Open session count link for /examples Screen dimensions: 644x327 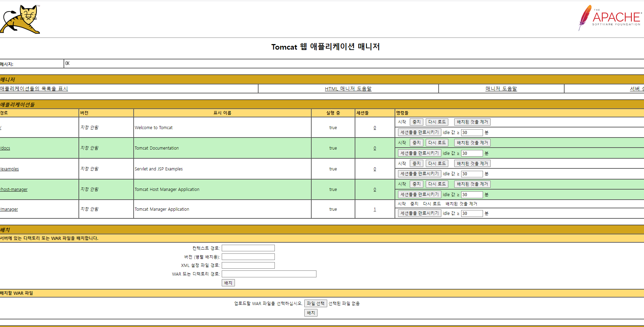click(375, 169)
